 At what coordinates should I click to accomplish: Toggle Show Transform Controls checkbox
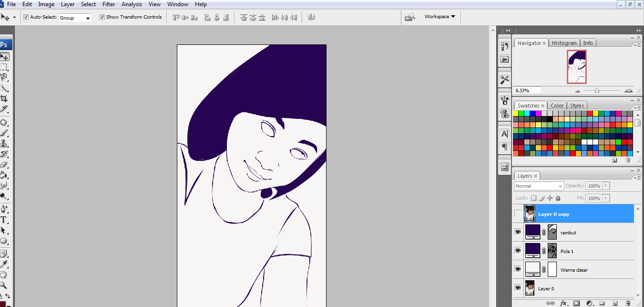[x=102, y=17]
